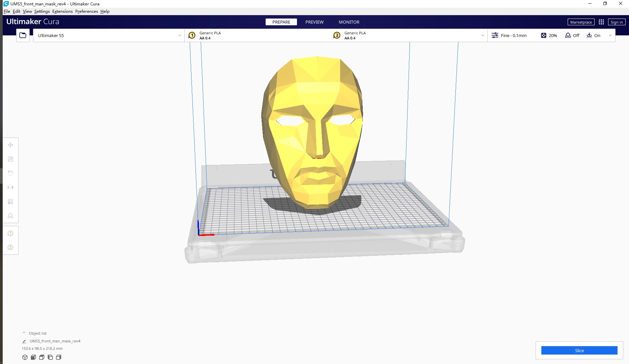The image size is (629, 364).
Task: Select the Move tool in the left toolbar
Action: (10, 145)
